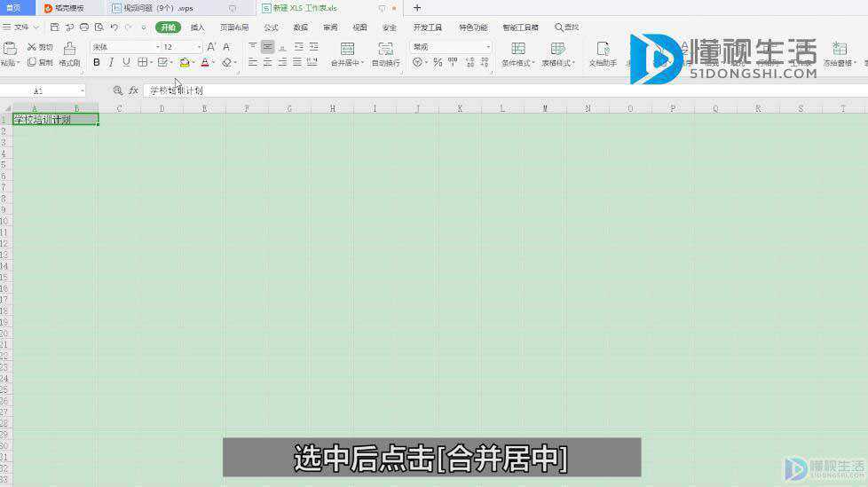Click the cell Borders icon

point(142,62)
